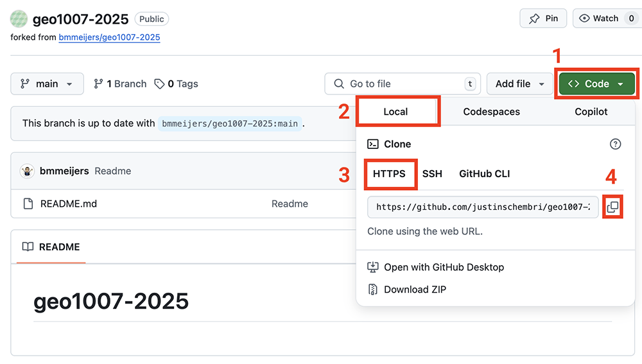
Task: Expand the Add file dropdown
Action: click(519, 84)
